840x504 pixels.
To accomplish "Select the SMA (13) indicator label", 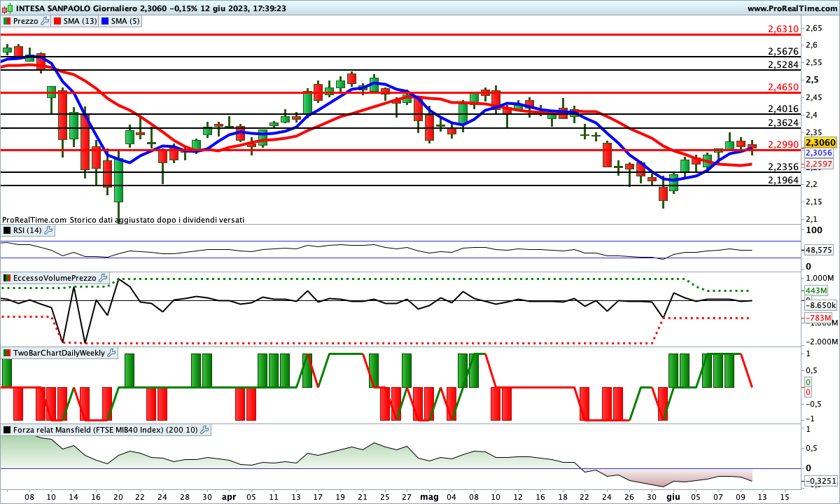I will click(x=80, y=21).
